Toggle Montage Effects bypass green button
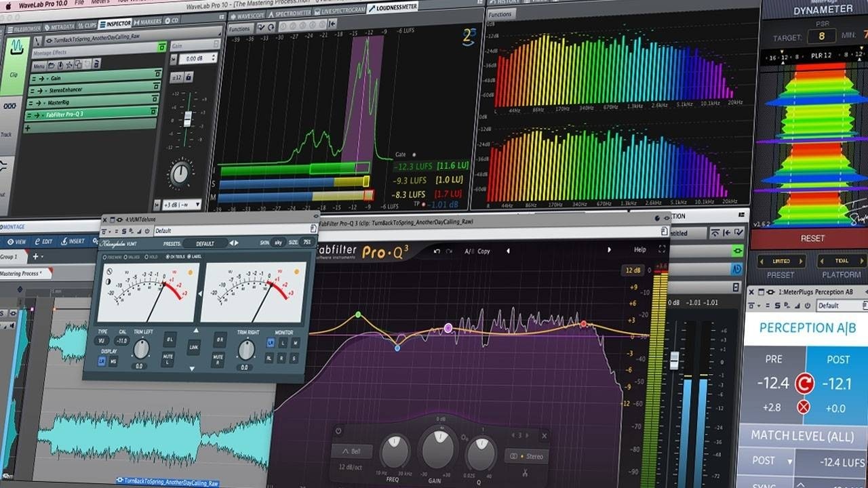Screen dimensions: 868x488 [161, 47]
